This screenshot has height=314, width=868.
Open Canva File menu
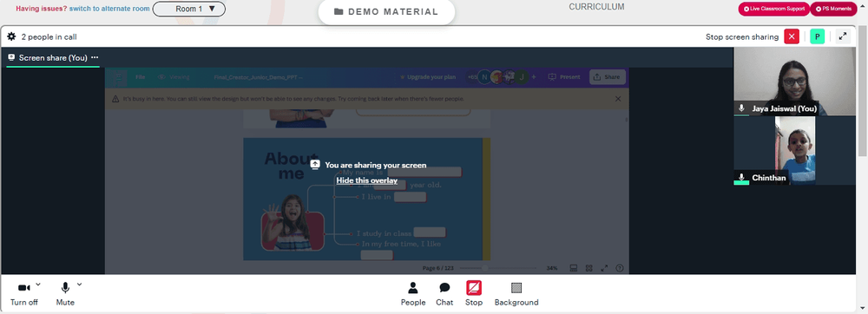coord(140,77)
